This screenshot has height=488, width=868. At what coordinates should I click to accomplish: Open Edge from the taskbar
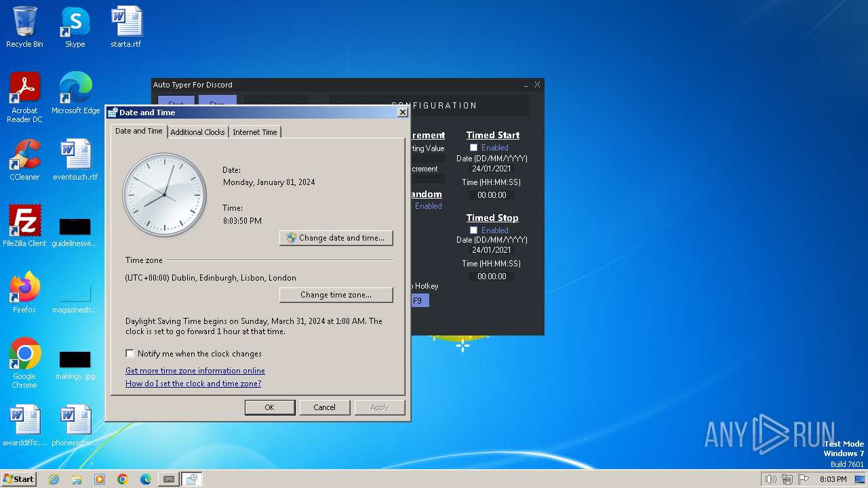point(146,479)
